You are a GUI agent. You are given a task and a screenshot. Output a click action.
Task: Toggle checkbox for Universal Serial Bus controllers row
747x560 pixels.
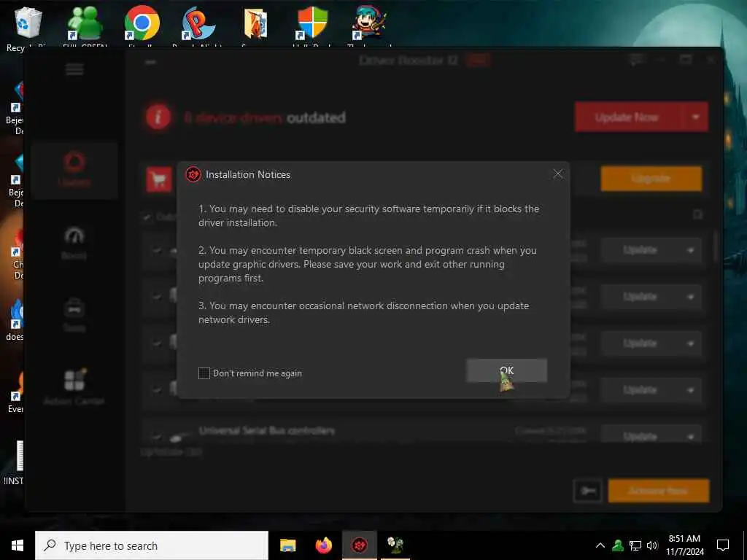pyautogui.click(x=156, y=436)
